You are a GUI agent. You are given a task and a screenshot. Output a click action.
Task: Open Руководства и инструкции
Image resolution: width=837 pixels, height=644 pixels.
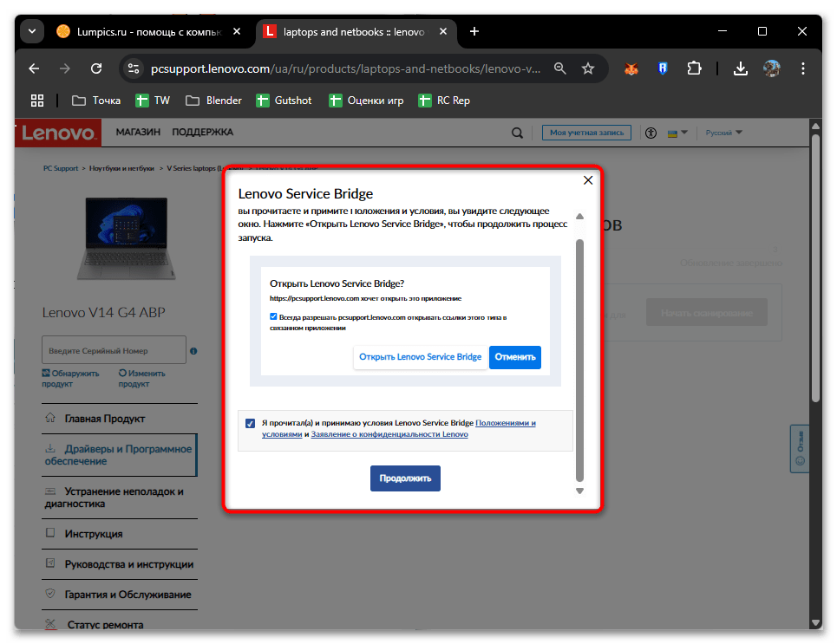tap(120, 564)
